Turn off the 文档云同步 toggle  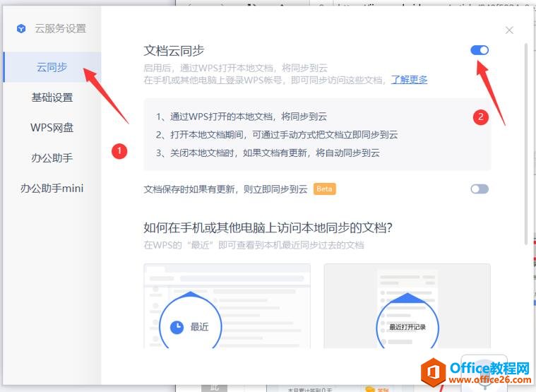click(480, 50)
